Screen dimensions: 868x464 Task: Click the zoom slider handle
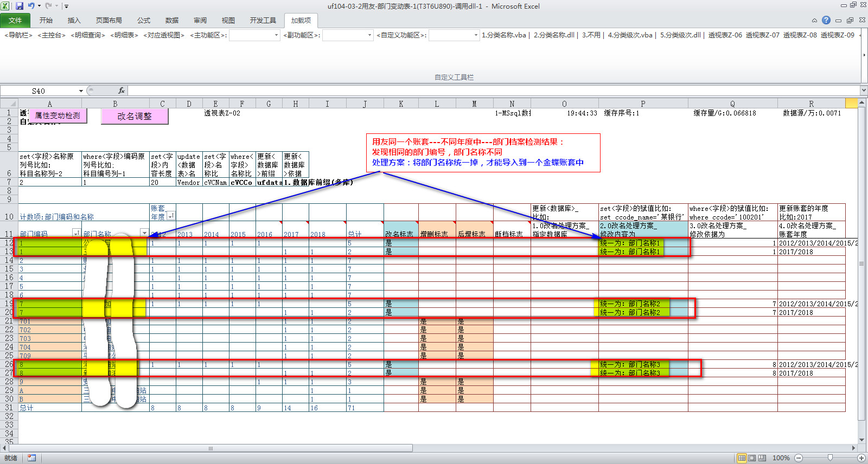[x=829, y=458]
